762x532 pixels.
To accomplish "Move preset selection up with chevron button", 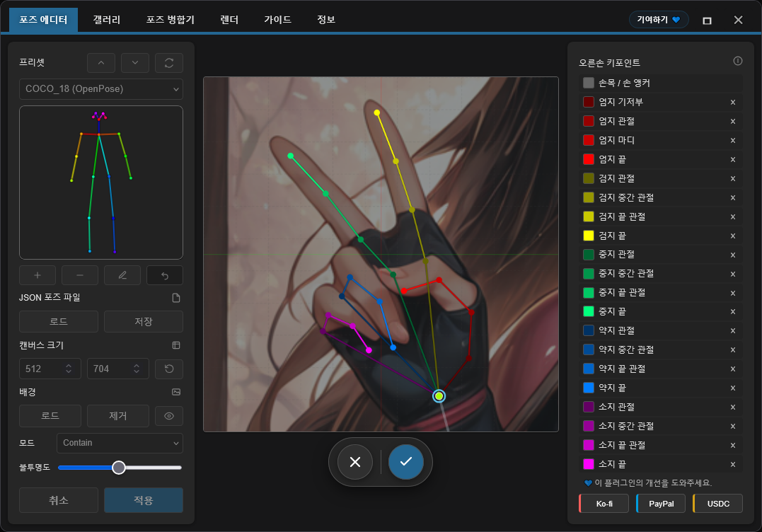I will [x=101, y=63].
